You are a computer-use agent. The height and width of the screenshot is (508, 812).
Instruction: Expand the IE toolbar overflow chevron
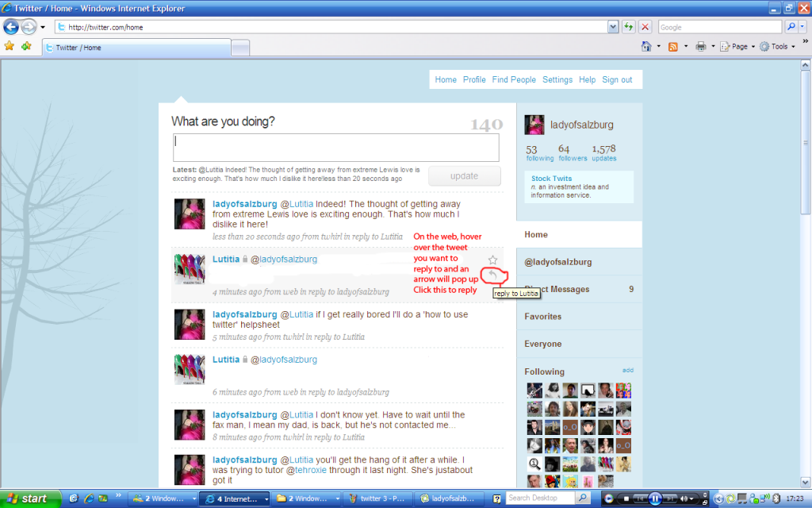click(x=806, y=41)
